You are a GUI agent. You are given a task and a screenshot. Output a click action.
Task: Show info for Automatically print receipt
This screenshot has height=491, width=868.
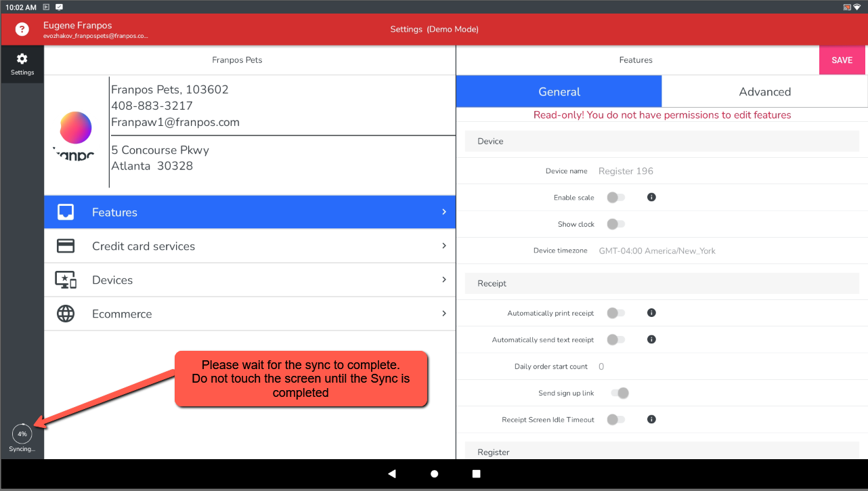651,313
